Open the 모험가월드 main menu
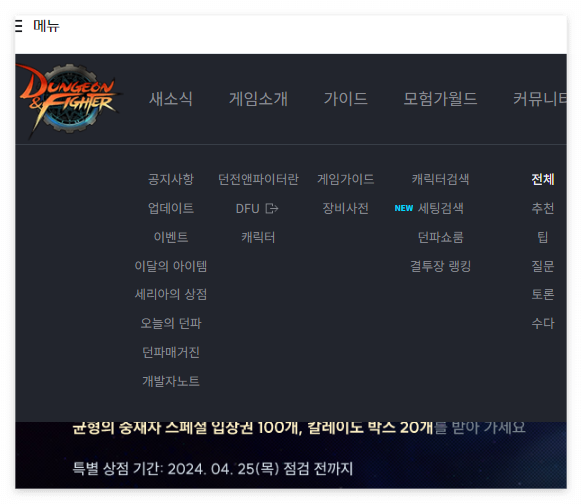This screenshot has width=582, height=504. (440, 99)
